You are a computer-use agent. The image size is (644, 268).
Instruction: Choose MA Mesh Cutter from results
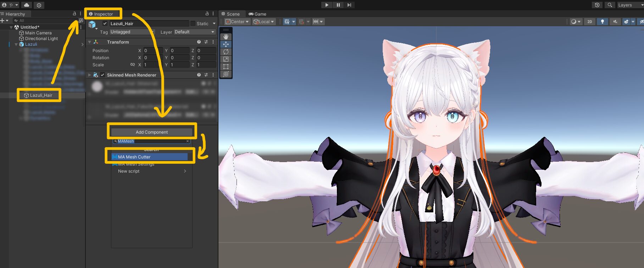tap(149, 157)
